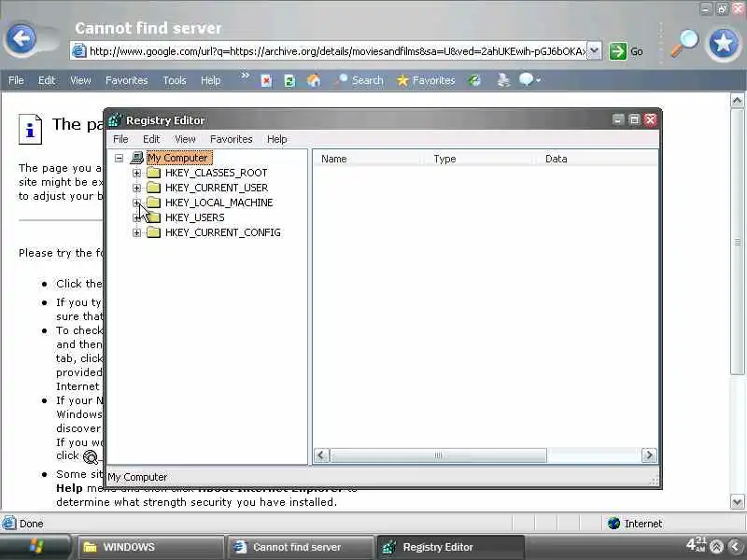Expand HKEY_CURRENT_USER key
747x560 pixels.
(x=136, y=188)
